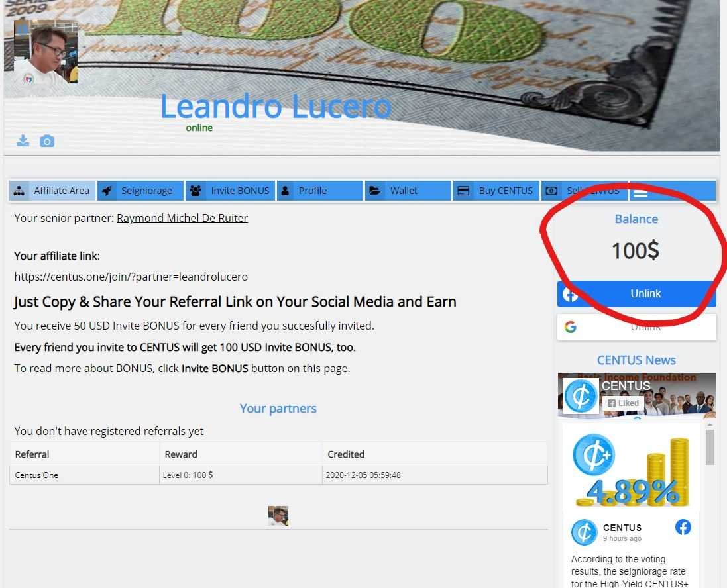
Task: Click the news feed scrollbar up arrow
Action: (x=710, y=424)
